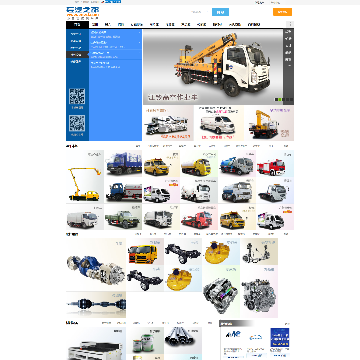Click the lower QR code in blue sidebar

(77, 123)
